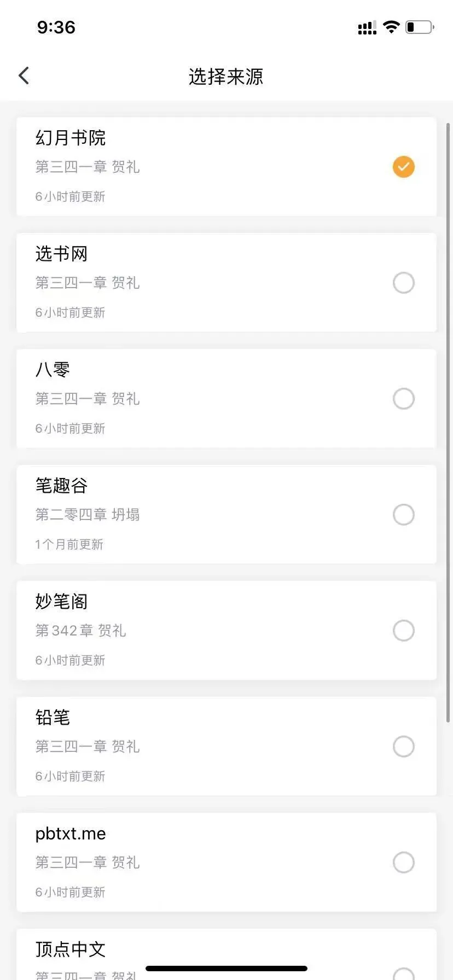The width and height of the screenshot is (453, 980).
Task: Select the 八零 radio button
Action: [x=403, y=399]
